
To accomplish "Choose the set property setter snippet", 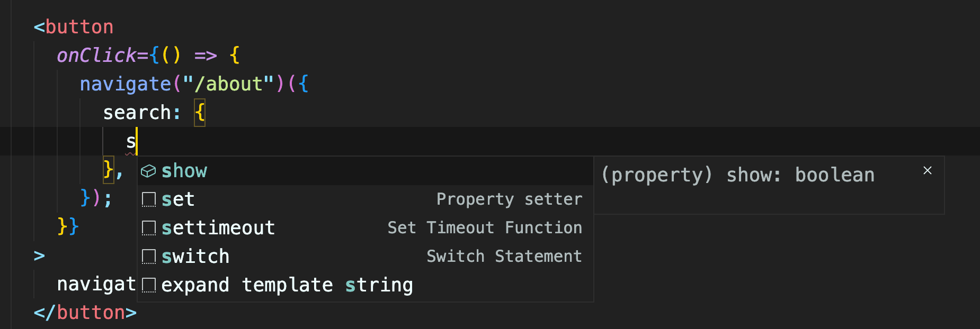I will [x=366, y=199].
